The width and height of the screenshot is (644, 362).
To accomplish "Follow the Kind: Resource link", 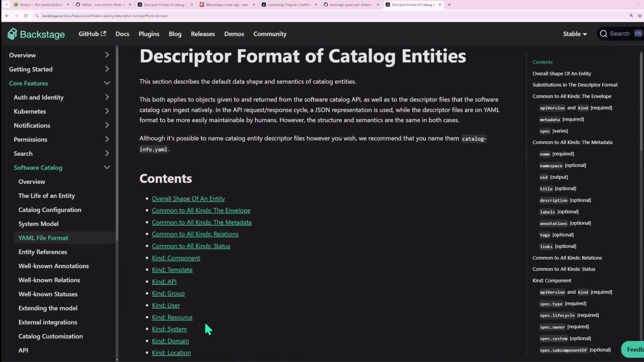I will (172, 317).
